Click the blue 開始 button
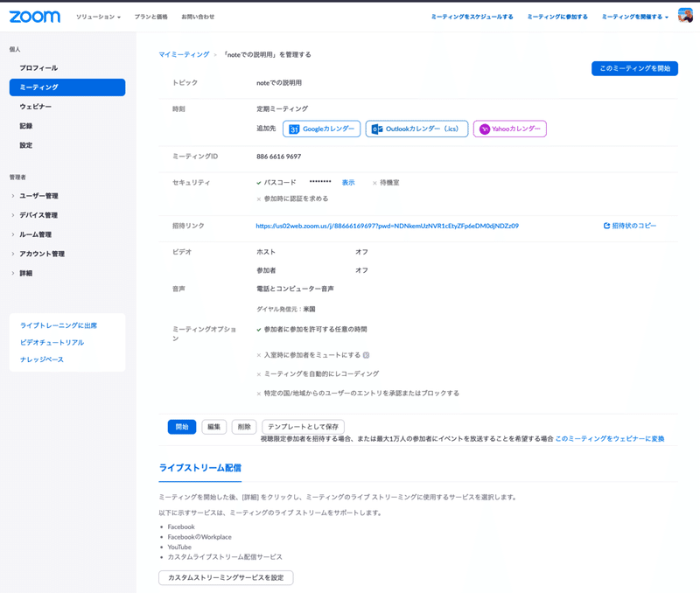Image resolution: width=700 pixels, height=593 pixels. (x=182, y=427)
